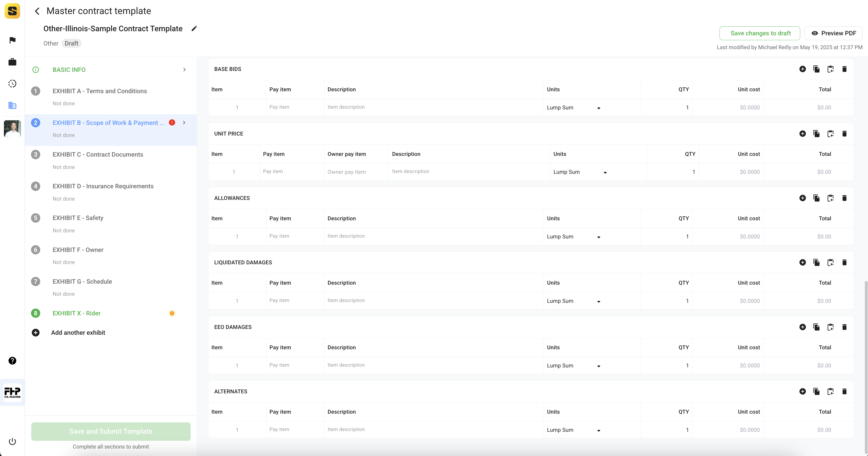This screenshot has width=868, height=456.
Task: Click the vertical scrollbar on right edge
Action: point(866,367)
